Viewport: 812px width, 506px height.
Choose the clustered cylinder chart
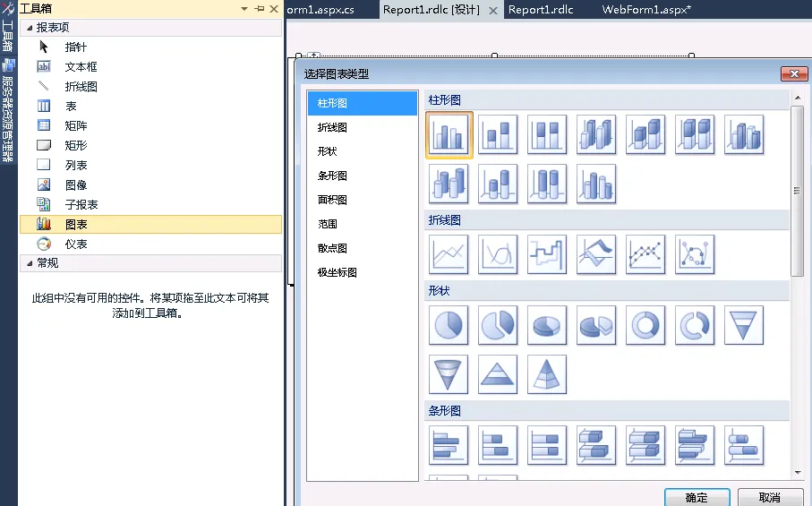[449, 184]
